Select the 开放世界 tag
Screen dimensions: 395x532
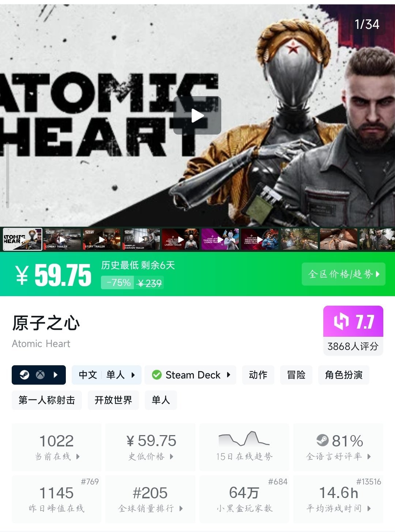(113, 400)
